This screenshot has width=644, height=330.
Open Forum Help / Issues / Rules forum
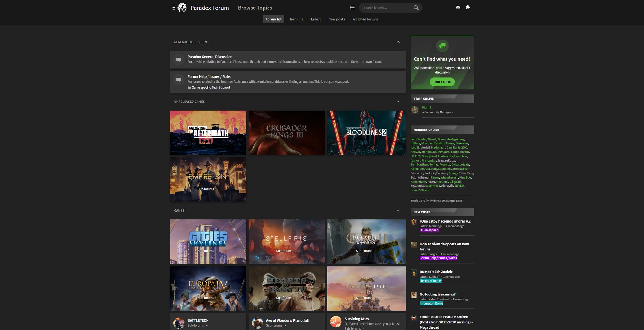[209, 77]
